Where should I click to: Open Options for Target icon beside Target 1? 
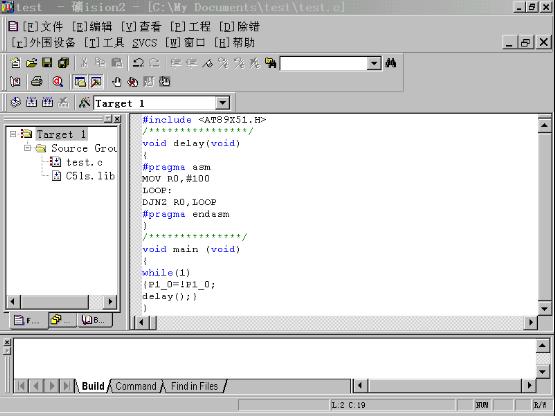coord(84,103)
